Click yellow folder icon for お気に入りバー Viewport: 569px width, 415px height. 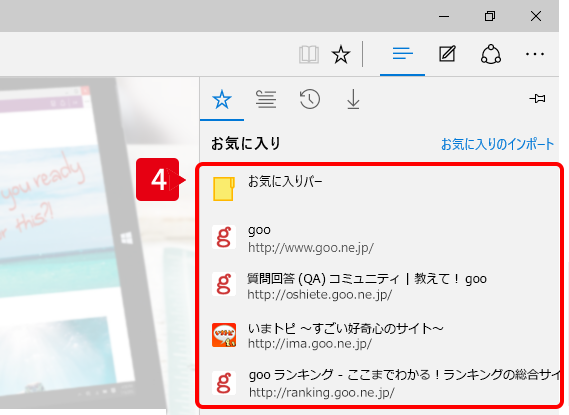(224, 189)
